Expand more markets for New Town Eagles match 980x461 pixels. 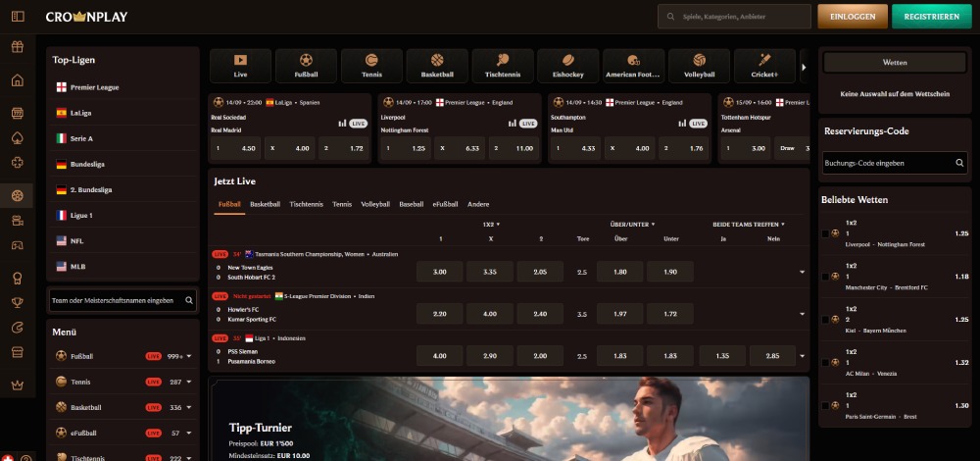802,272
